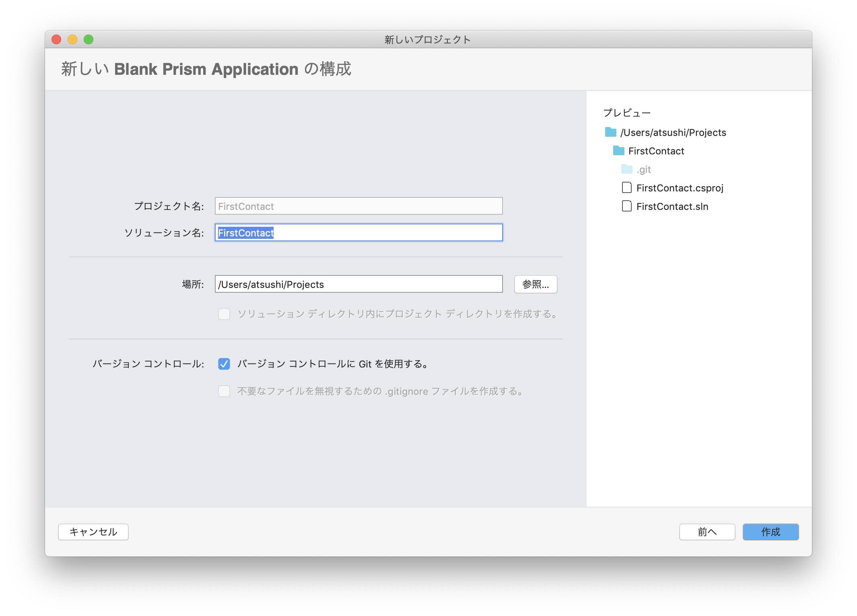This screenshot has width=857, height=616.
Task: Click the FirstContact.sln file icon
Action: (626, 206)
